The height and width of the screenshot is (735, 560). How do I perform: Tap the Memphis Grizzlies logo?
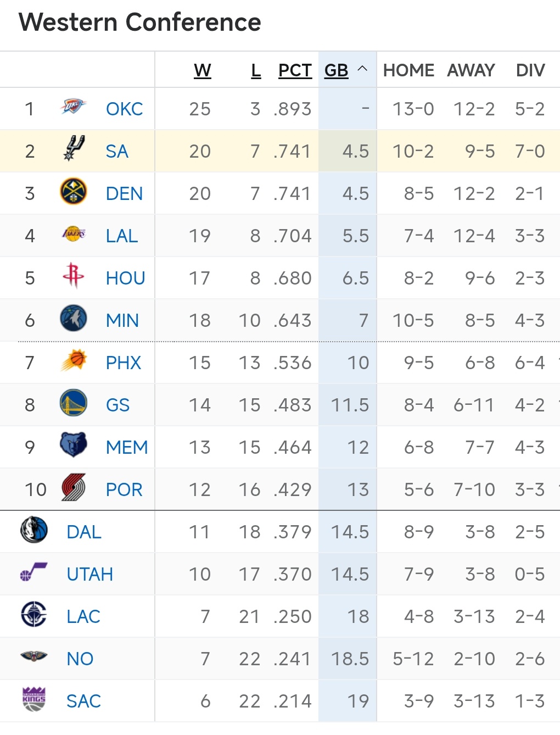[x=73, y=446]
